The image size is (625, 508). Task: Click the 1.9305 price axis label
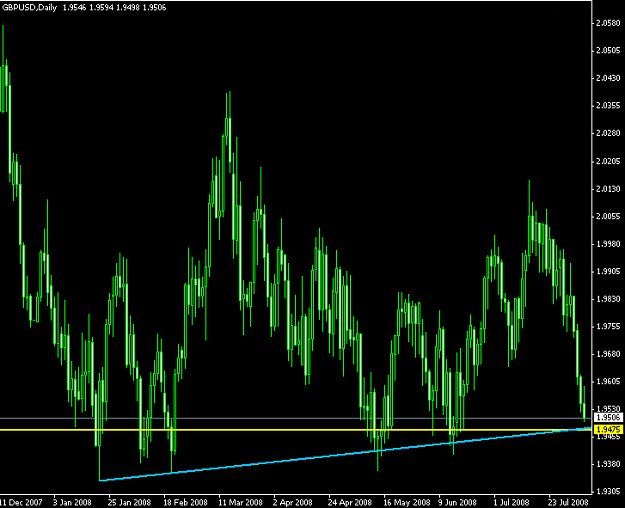(x=608, y=492)
